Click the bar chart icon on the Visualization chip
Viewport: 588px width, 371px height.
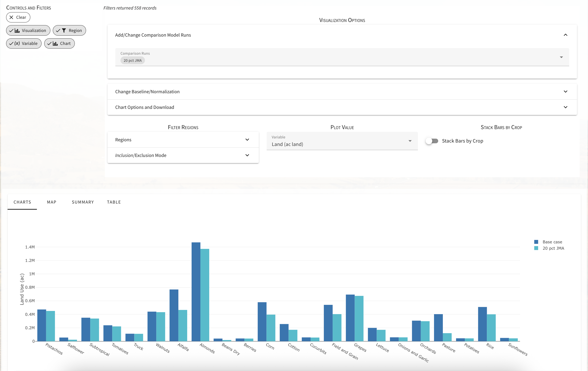[17, 30]
